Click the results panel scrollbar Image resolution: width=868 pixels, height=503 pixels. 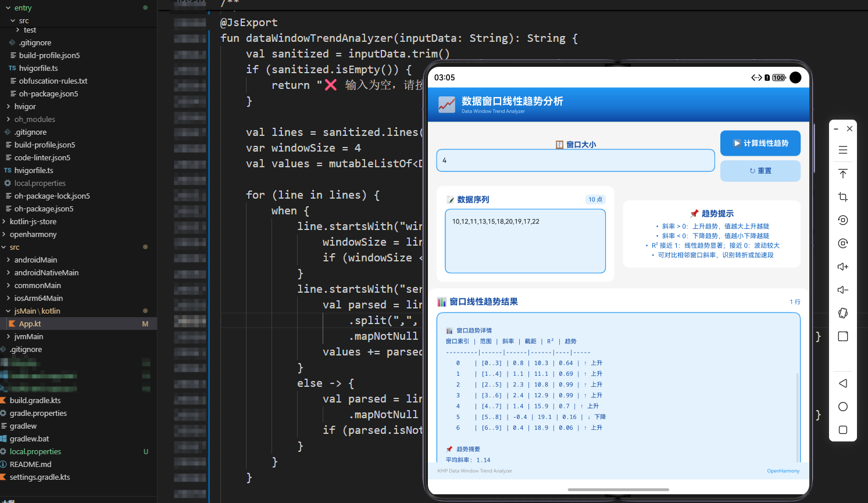pos(797,417)
